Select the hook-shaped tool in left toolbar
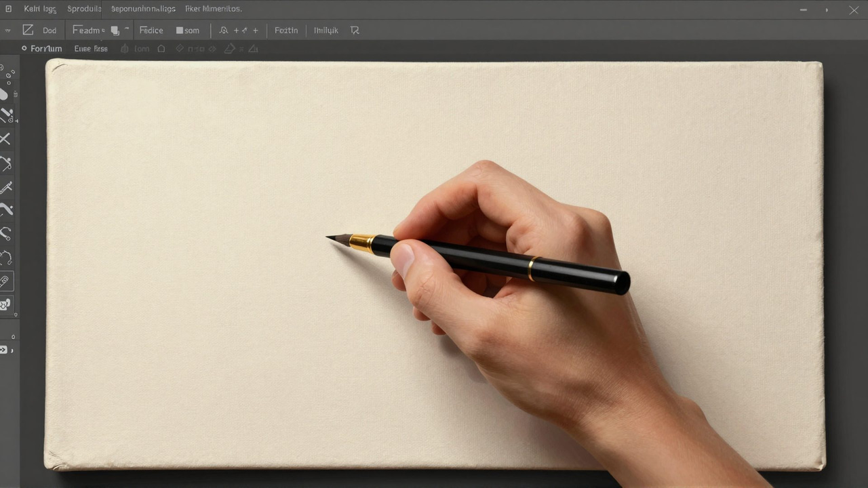 [x=5, y=234]
